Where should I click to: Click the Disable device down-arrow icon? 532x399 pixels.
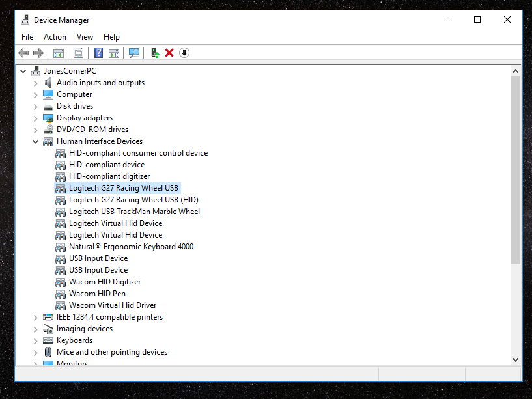click(184, 53)
